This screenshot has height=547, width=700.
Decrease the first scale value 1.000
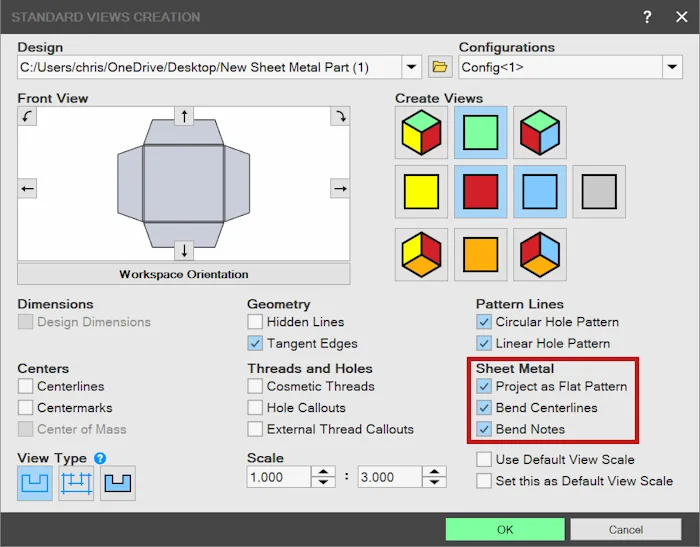[323, 482]
